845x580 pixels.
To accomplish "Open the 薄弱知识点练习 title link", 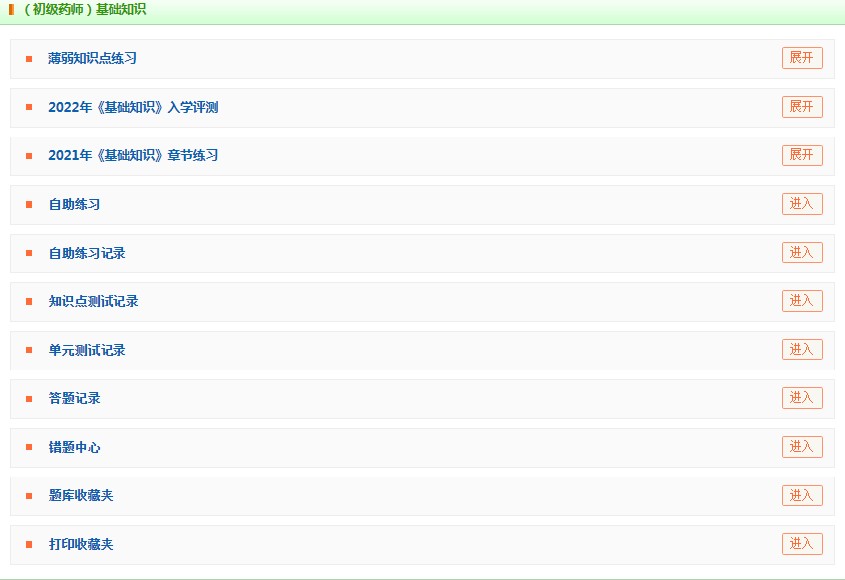I will 92,59.
